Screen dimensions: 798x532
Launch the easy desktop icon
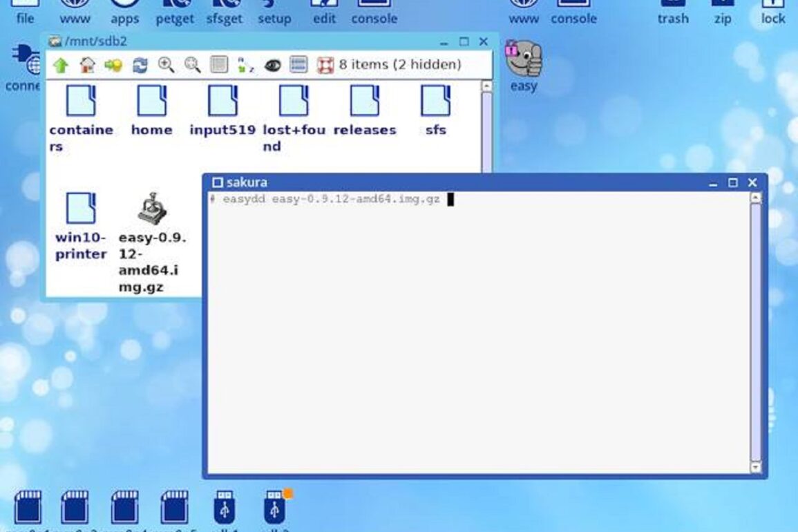pyautogui.click(x=523, y=61)
